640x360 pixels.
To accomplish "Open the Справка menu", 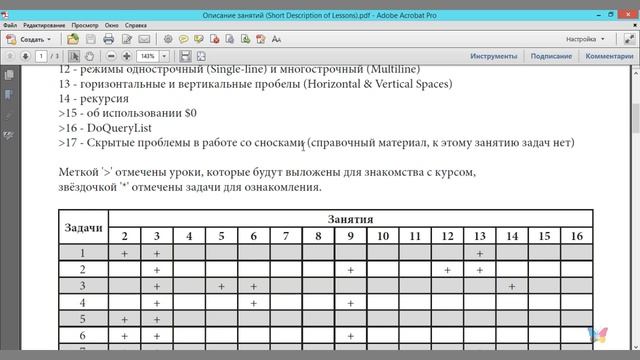I will [x=136, y=25].
